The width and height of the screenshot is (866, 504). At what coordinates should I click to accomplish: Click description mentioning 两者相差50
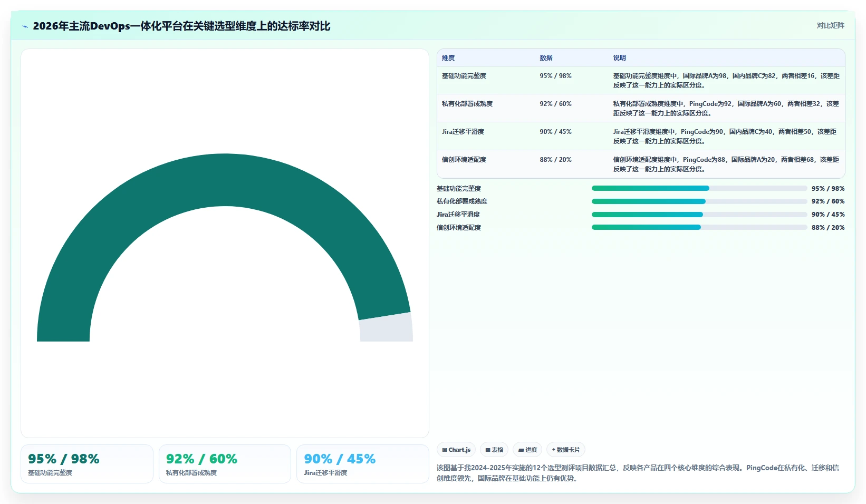click(726, 137)
